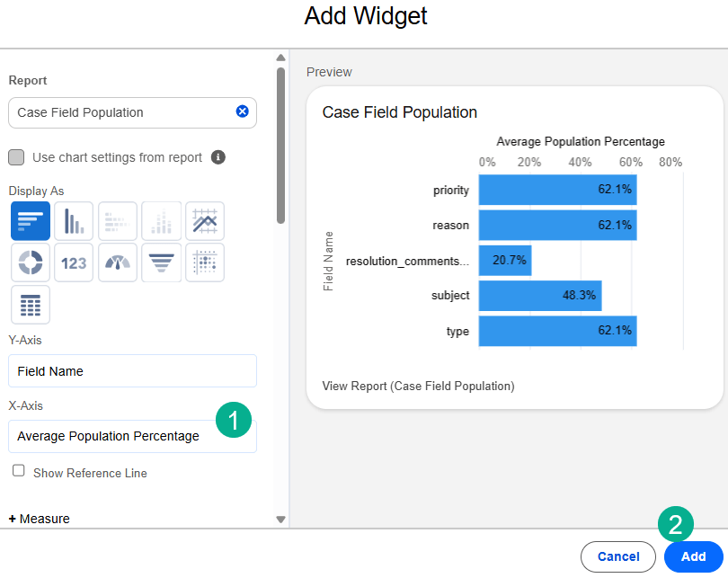728x578 pixels.
Task: Select the metric (123) display type
Action: tap(74, 262)
